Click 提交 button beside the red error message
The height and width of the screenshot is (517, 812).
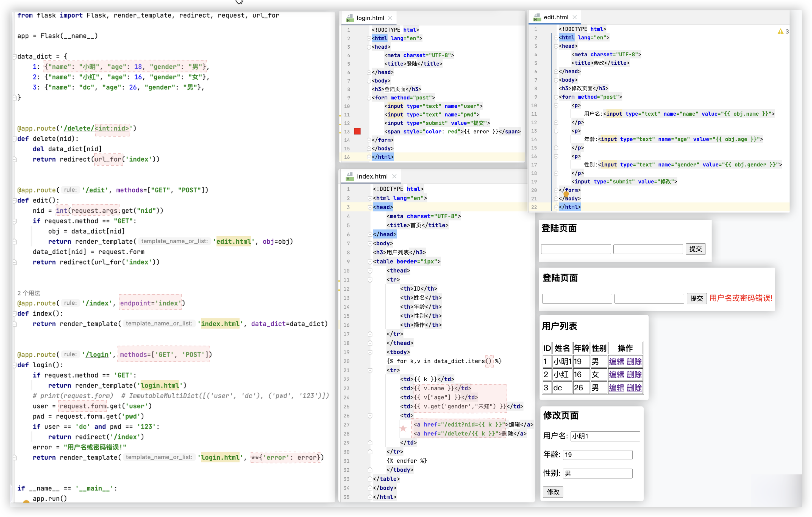pos(696,298)
